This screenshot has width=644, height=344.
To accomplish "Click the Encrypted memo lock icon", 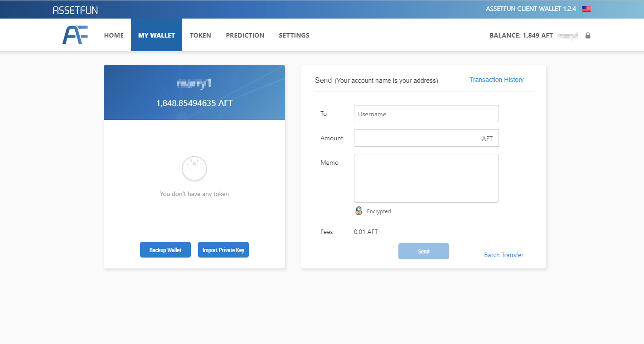I will point(358,210).
